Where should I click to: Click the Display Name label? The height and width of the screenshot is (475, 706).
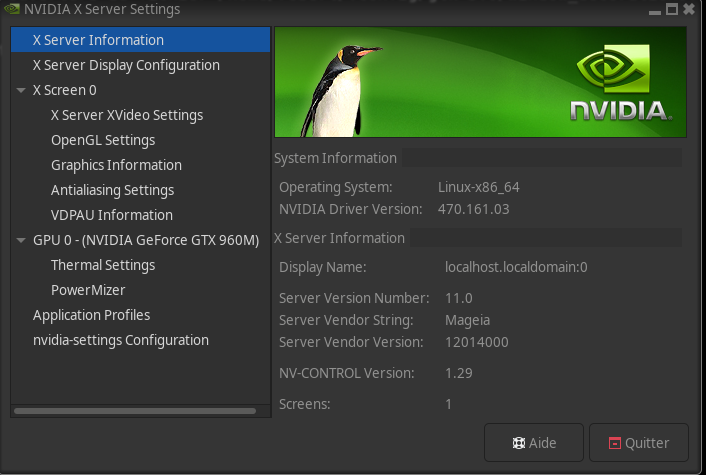(x=322, y=267)
